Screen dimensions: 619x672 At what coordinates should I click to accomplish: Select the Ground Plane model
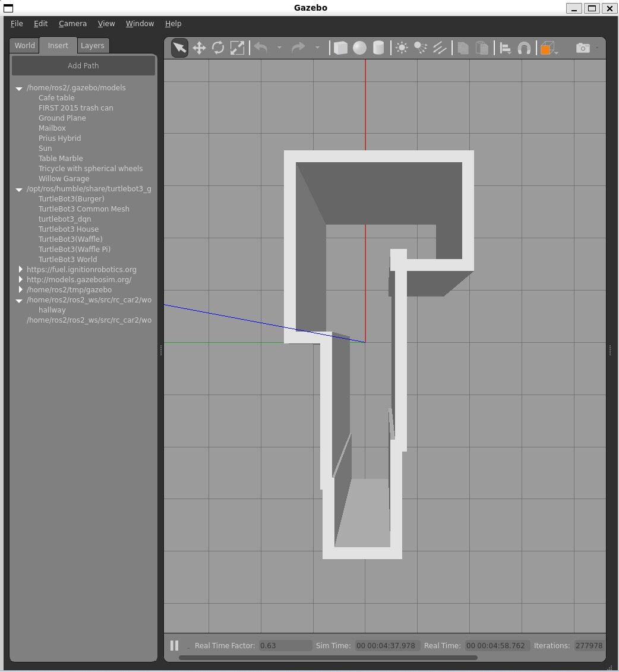click(62, 118)
